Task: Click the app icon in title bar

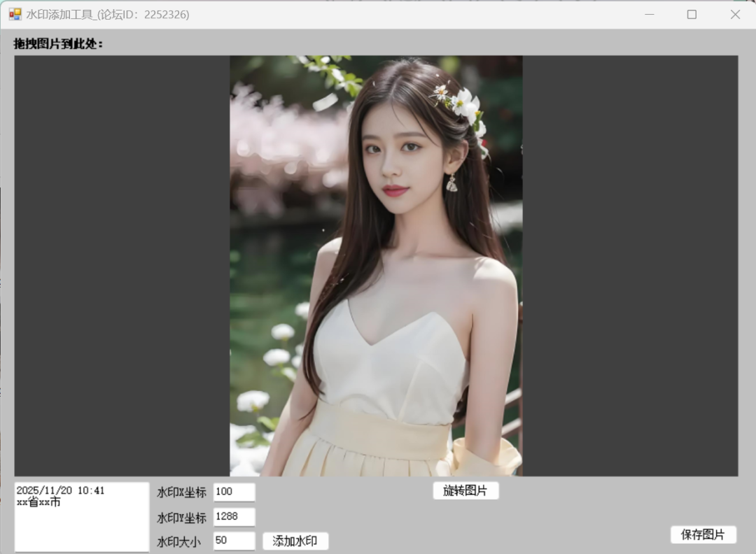Action: (x=15, y=14)
